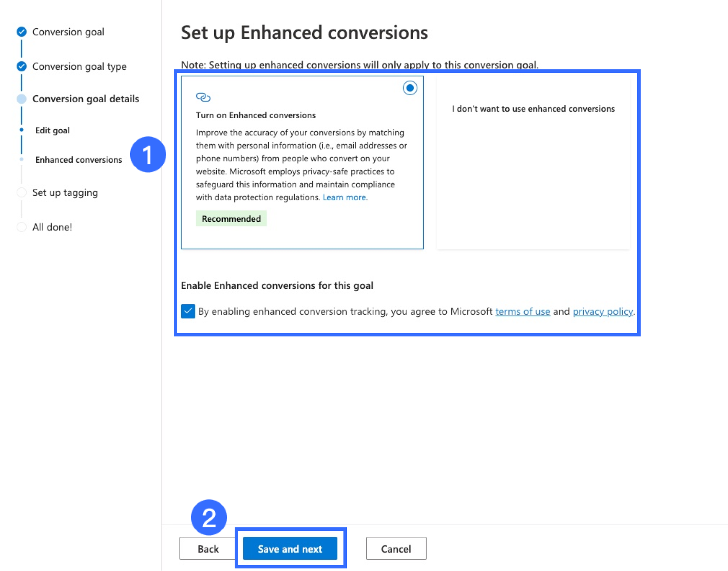Go to Edit goal sub-step
This screenshot has height=571, width=728.
click(52, 130)
